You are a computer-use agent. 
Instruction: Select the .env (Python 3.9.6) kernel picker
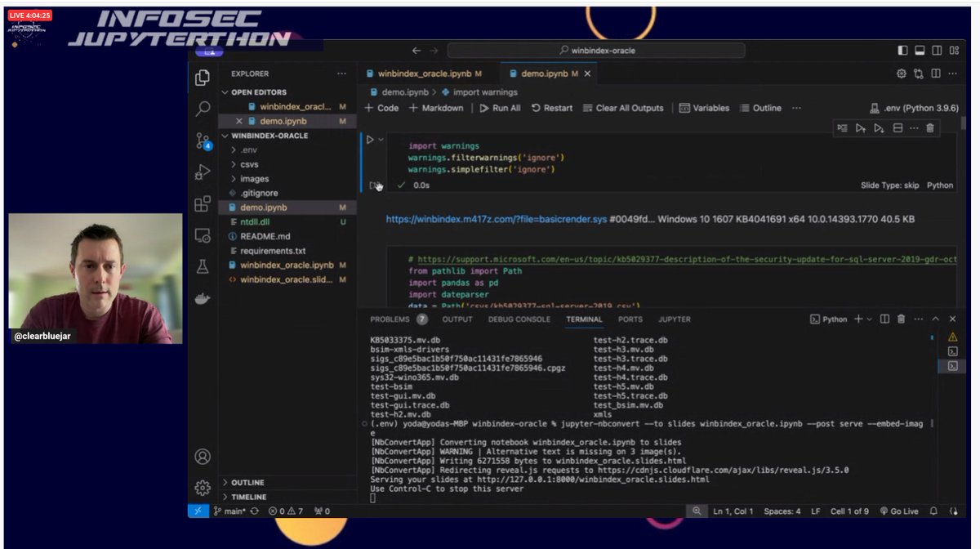pyautogui.click(x=915, y=108)
